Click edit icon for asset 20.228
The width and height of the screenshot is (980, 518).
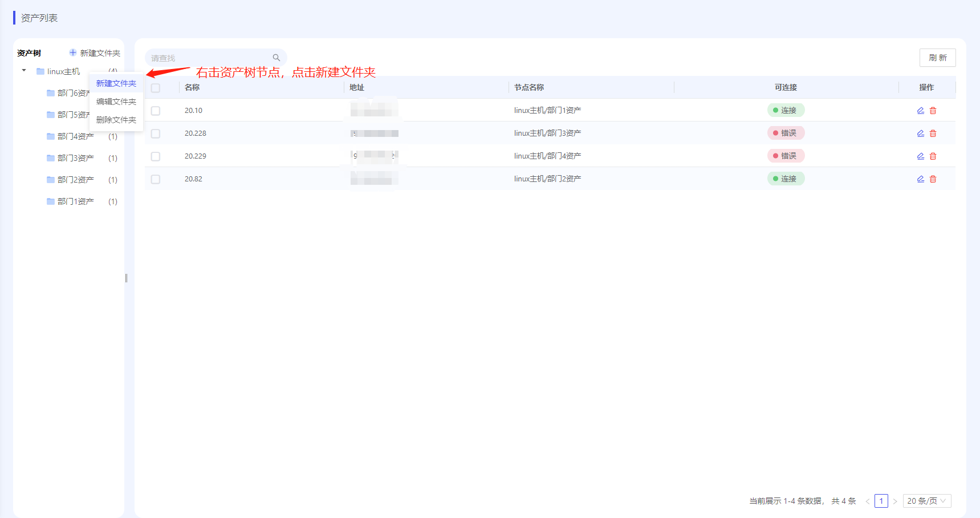[920, 133]
